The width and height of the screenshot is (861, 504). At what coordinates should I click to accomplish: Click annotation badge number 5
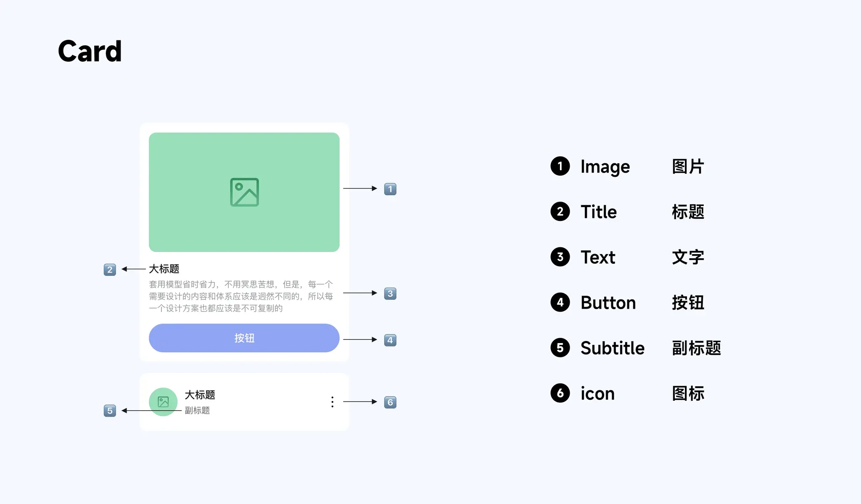click(110, 411)
